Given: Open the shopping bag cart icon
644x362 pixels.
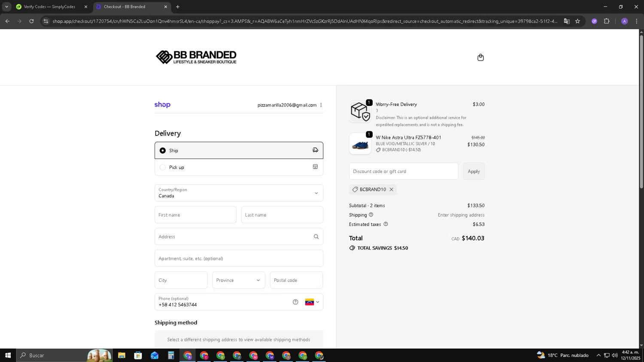Looking at the screenshot, I should 480,57.
